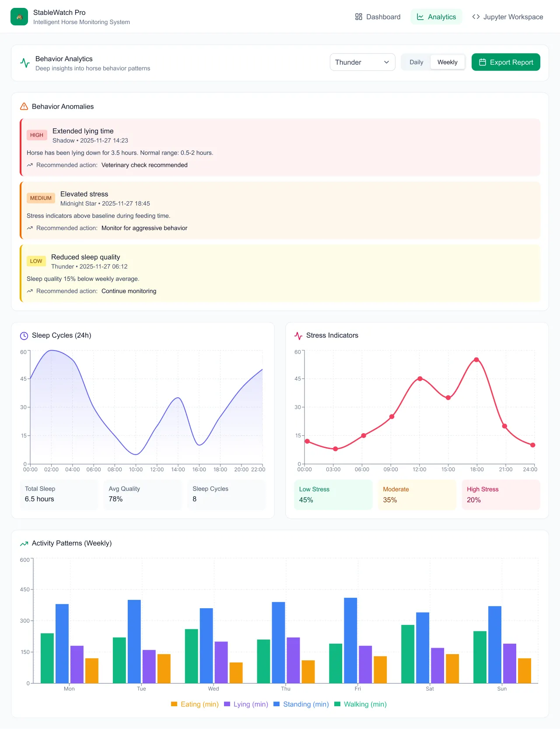Click the Activity Patterns trending arrow icon
The image size is (560, 729).
pyautogui.click(x=24, y=543)
